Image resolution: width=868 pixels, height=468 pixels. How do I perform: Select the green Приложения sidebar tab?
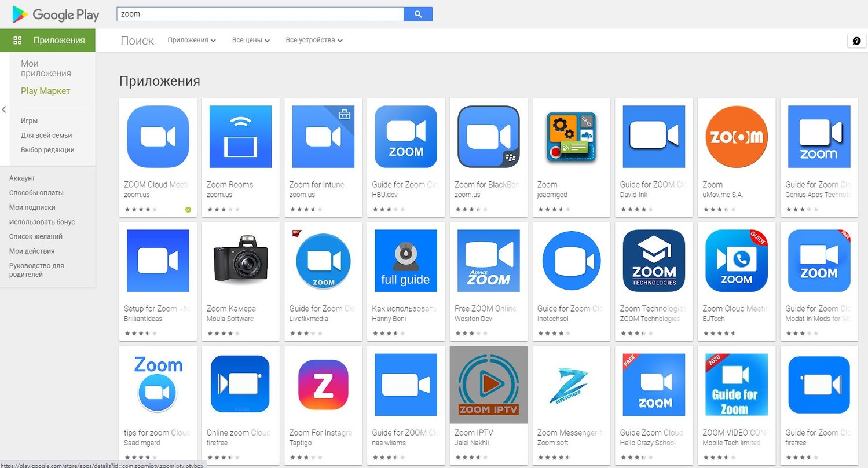[47, 40]
